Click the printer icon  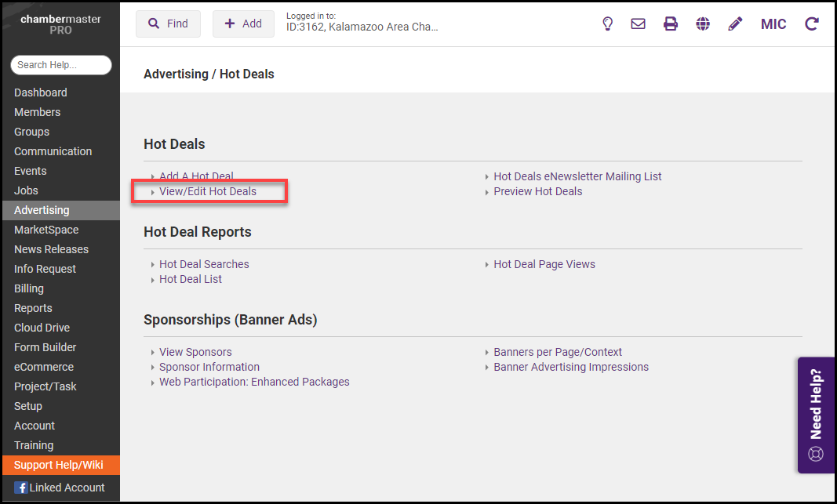coord(671,24)
